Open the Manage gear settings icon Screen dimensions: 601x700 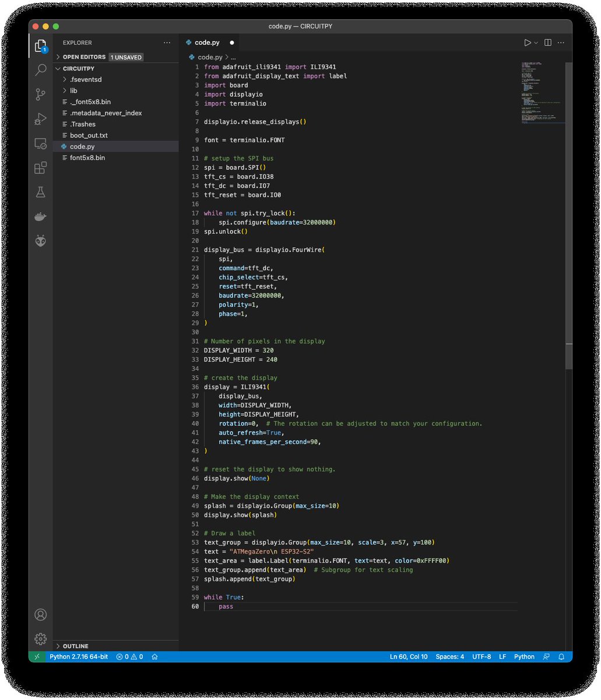point(40,639)
